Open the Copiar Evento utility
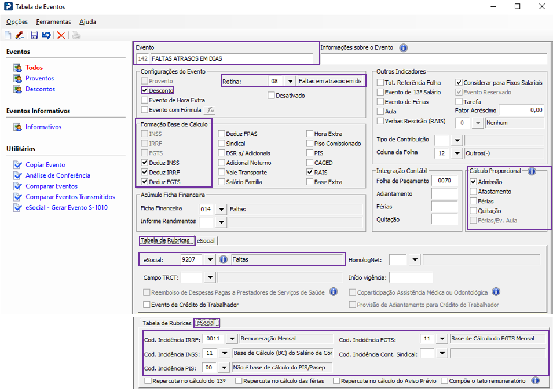Screen dimensions: 553x392 click(45, 165)
